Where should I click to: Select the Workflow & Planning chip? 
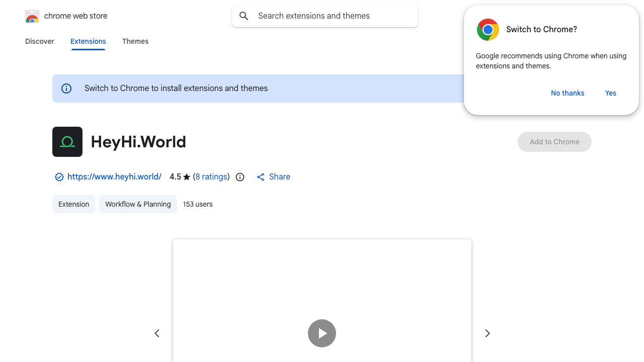138,204
